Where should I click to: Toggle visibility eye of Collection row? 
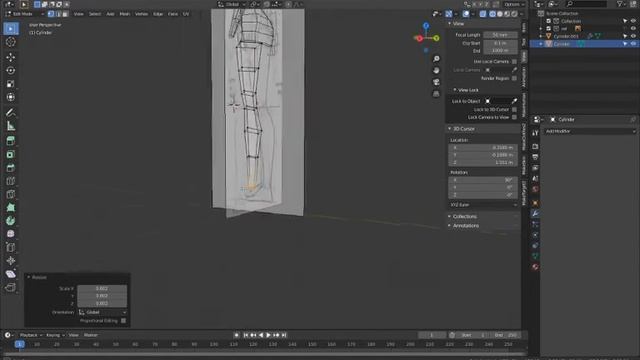tap(633, 21)
